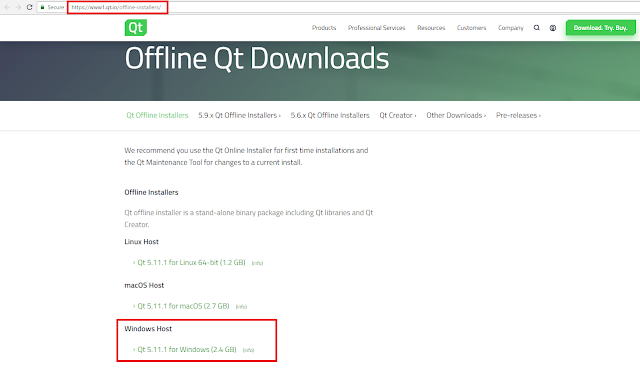Click the Download. Try. Buy. button
Viewport: 640px width, 368px height.
(x=600, y=28)
